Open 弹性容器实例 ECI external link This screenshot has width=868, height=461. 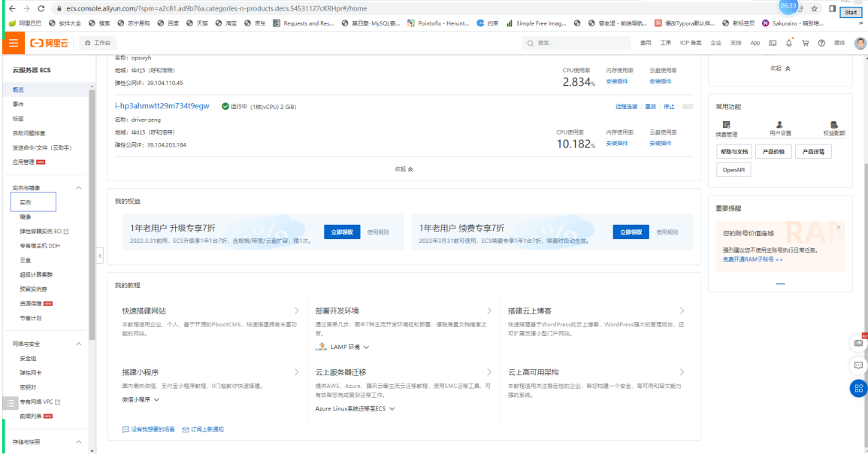tap(44, 231)
